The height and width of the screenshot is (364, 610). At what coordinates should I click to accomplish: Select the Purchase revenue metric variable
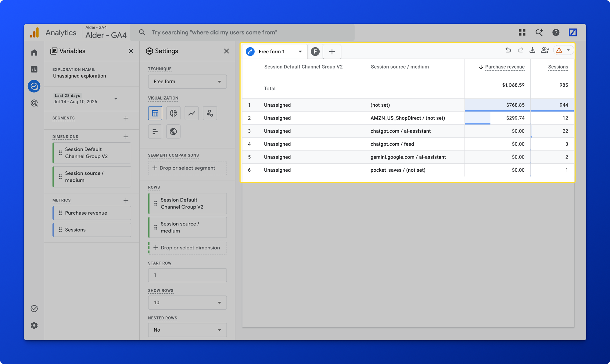pos(92,213)
